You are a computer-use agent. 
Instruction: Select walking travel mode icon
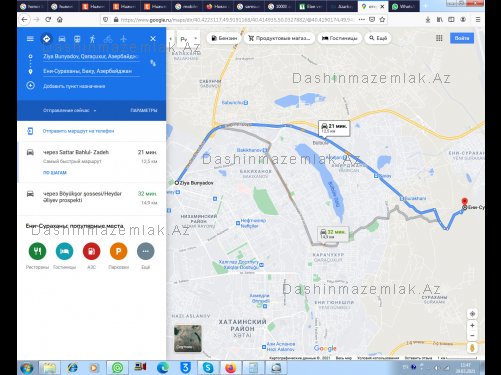tap(92, 39)
